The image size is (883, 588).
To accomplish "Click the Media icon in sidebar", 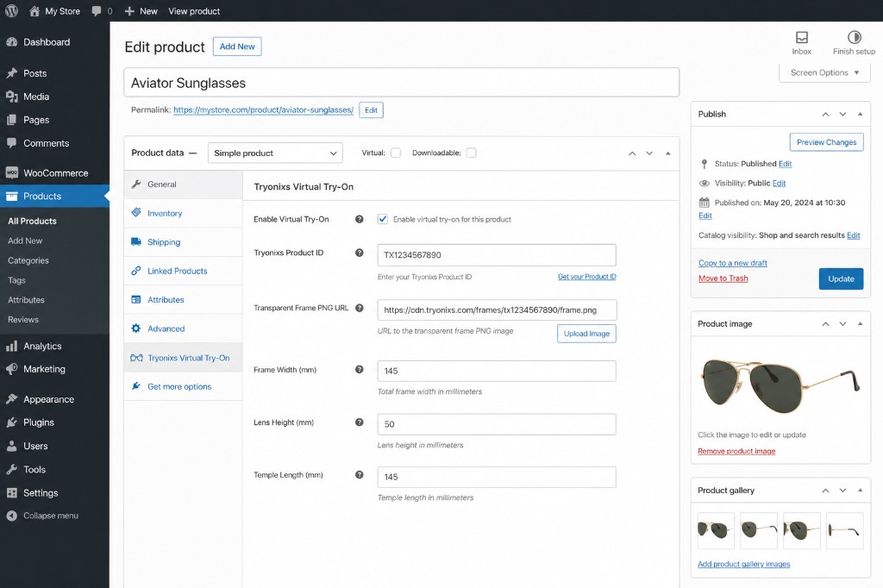I will point(12,97).
